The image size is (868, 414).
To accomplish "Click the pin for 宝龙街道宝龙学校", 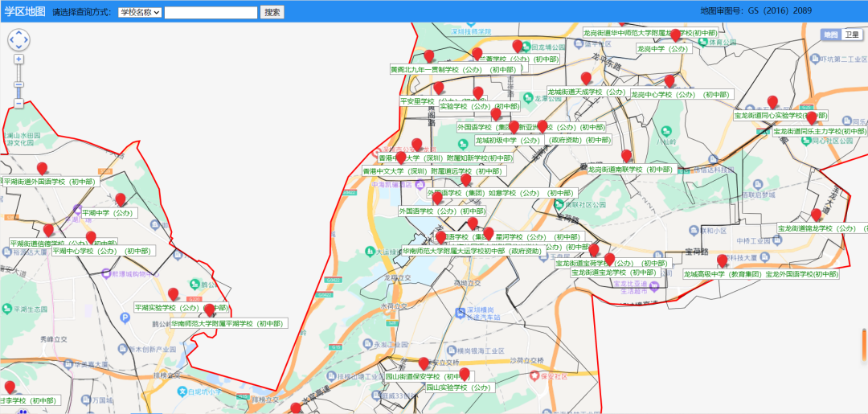I will 609,260.
